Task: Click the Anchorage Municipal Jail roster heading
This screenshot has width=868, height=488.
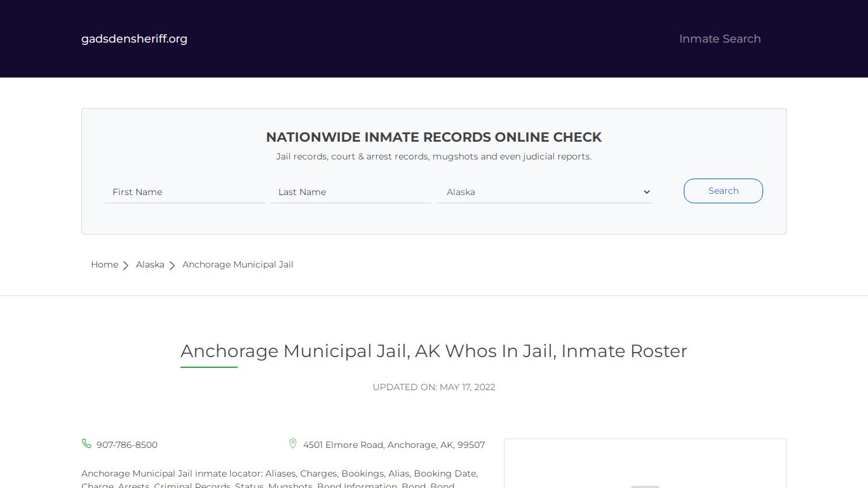Action: click(434, 351)
